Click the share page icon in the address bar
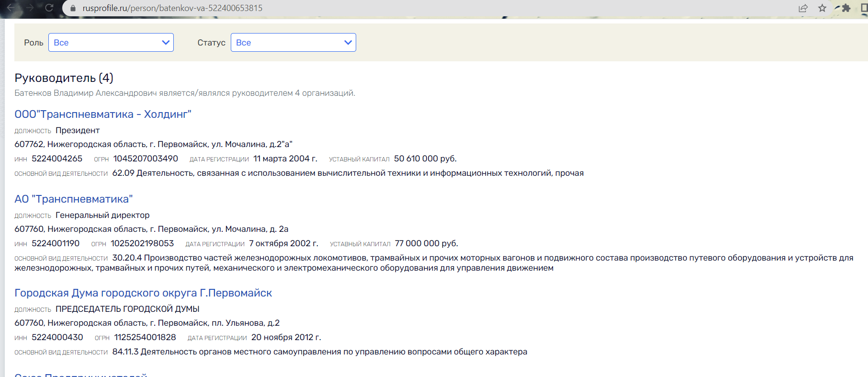Screen dimensions: 868x377 click(x=803, y=8)
